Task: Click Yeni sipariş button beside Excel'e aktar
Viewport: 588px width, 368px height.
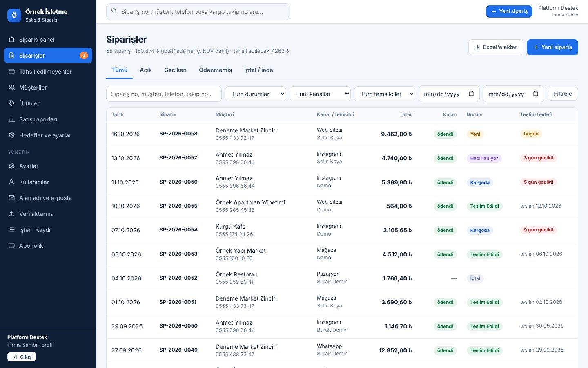Action: click(x=552, y=47)
